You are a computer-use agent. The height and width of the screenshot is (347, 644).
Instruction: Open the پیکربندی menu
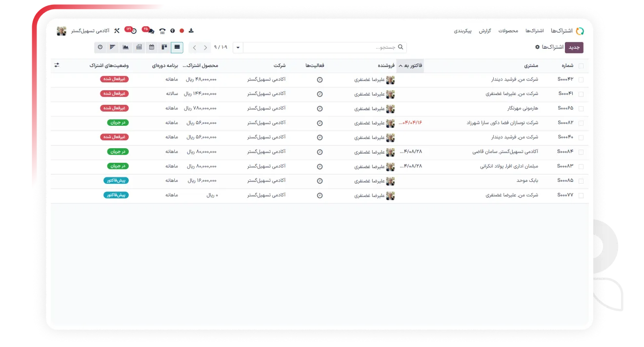[463, 31]
